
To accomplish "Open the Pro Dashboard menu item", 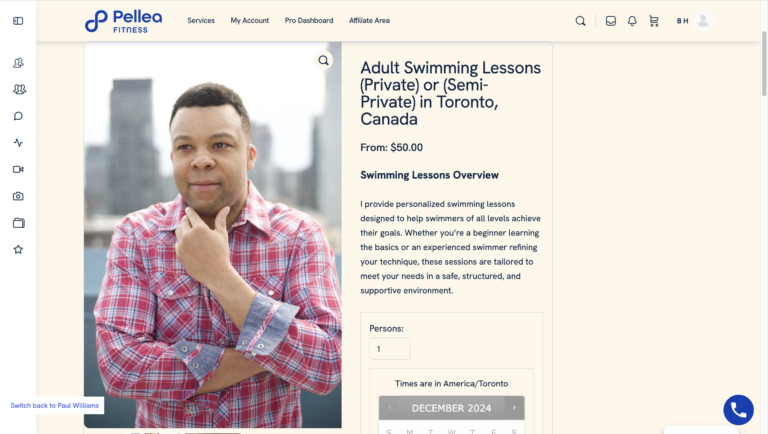I will point(309,21).
